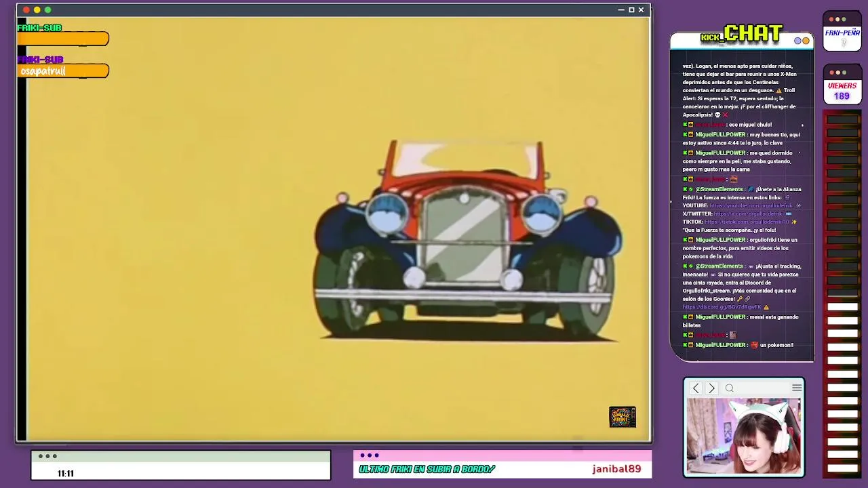868x488 pixels.
Task: Click the Orgullo Friki logo on the video
Action: [x=623, y=417]
